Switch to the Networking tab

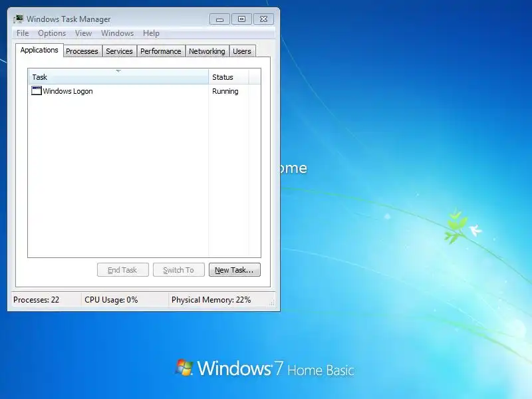tap(207, 51)
